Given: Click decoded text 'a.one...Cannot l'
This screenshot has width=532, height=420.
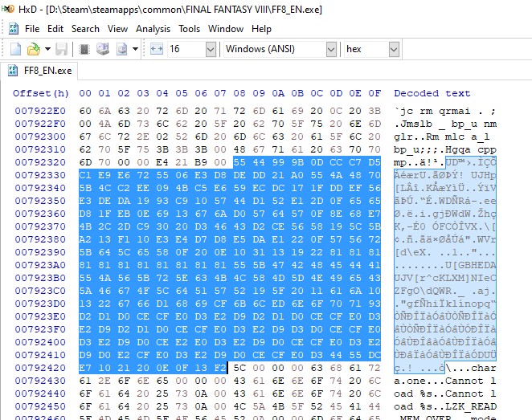Looking at the screenshot, I should (x=444, y=381).
